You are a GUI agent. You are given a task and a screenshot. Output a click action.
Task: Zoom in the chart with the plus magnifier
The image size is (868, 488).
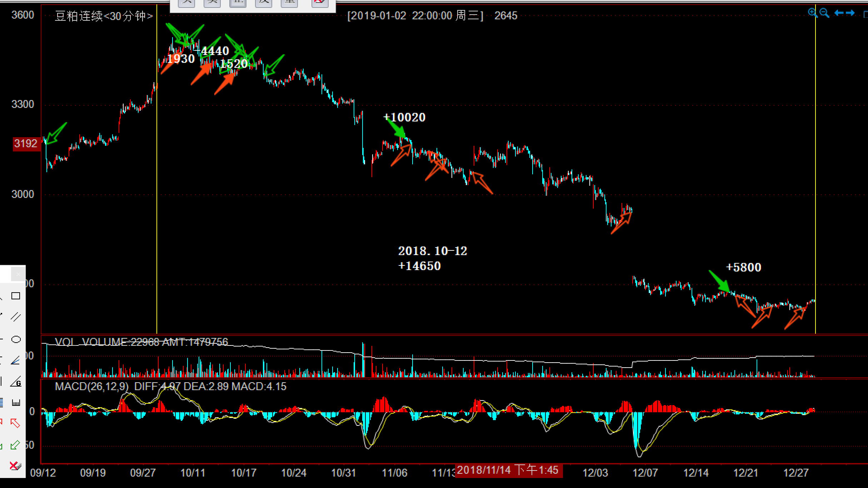point(813,13)
